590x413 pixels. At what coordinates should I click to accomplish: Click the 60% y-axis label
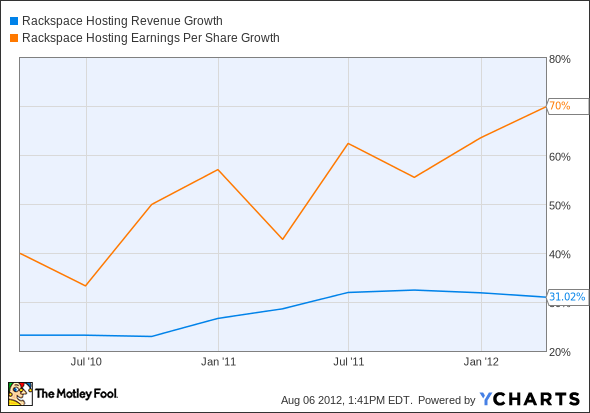click(560, 157)
